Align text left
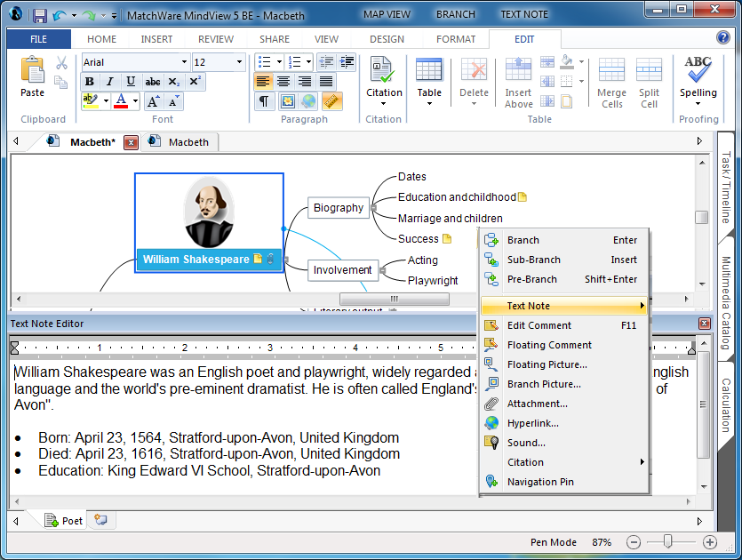The height and width of the screenshot is (560, 742). click(263, 82)
